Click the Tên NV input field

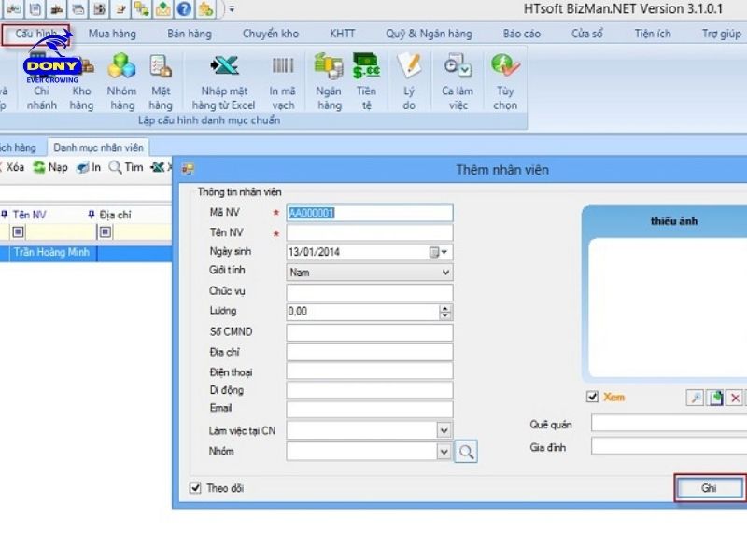pyautogui.click(x=369, y=232)
